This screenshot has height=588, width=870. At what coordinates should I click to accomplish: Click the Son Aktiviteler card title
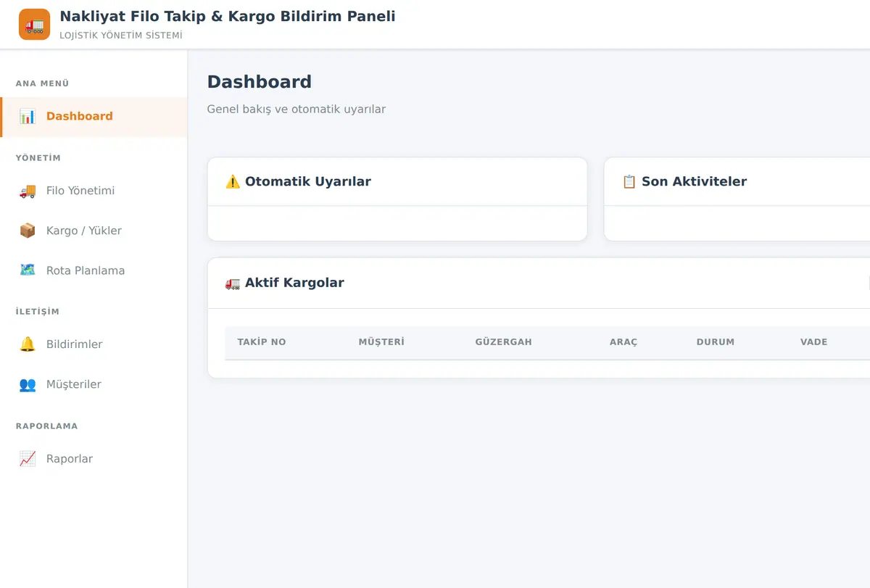694,182
